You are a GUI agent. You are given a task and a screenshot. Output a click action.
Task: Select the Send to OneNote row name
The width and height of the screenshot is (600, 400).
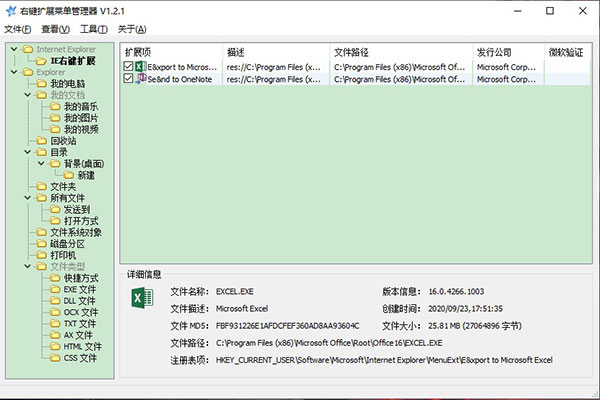point(180,79)
